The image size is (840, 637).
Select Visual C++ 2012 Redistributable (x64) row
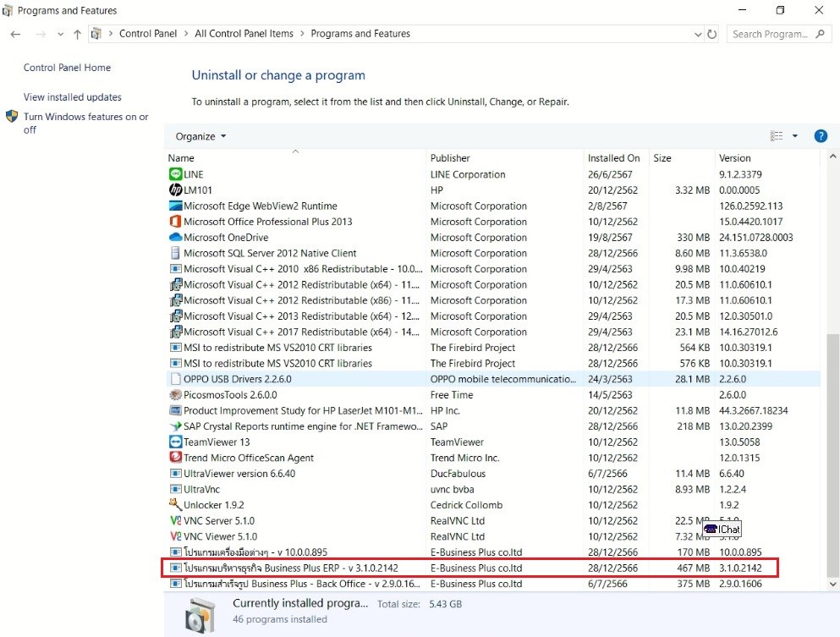click(493, 284)
